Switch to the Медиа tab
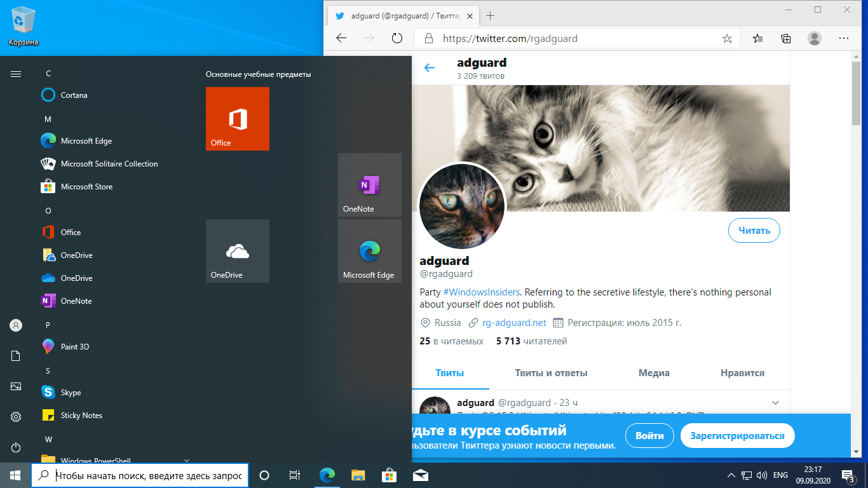The image size is (868, 488). [x=654, y=373]
